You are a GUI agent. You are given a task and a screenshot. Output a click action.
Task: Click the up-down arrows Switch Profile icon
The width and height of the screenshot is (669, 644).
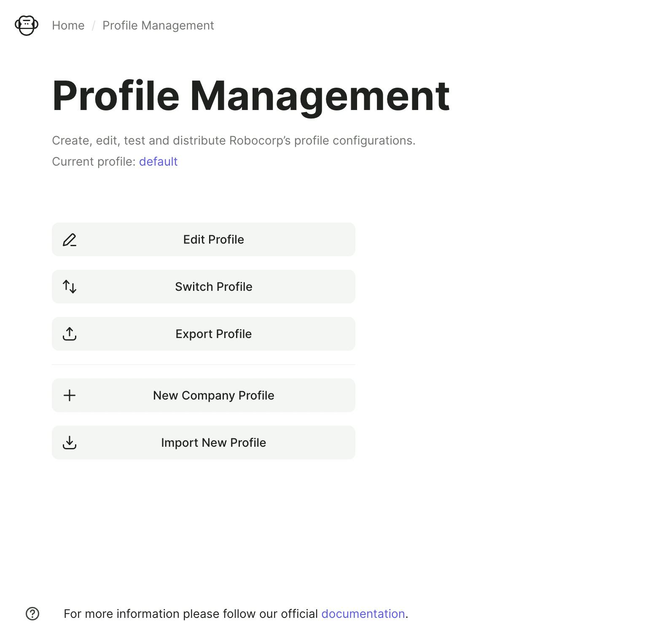coord(70,287)
